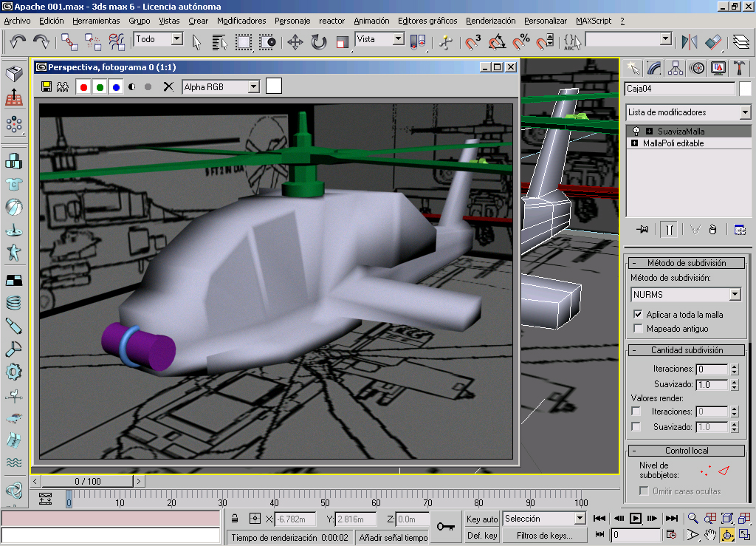Click the white color swatch in render window
756x546 pixels.
pyautogui.click(x=273, y=86)
